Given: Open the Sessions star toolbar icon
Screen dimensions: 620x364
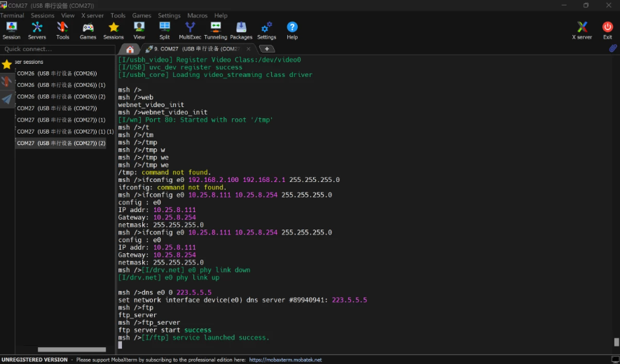Looking at the screenshot, I should (x=113, y=30).
